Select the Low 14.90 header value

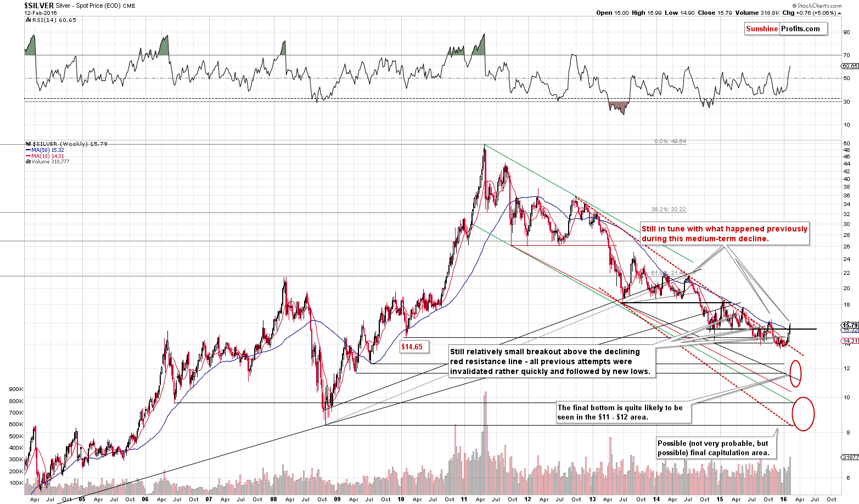pos(679,13)
